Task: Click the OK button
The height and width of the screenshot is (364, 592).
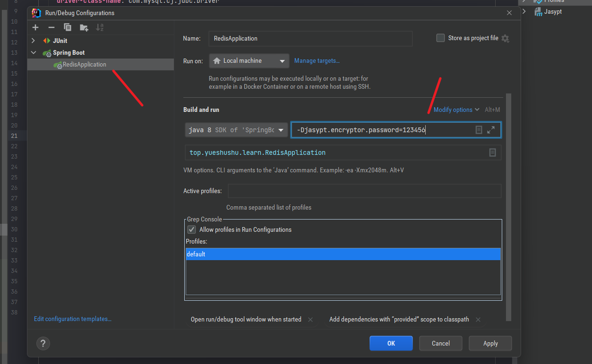Action: click(391, 343)
